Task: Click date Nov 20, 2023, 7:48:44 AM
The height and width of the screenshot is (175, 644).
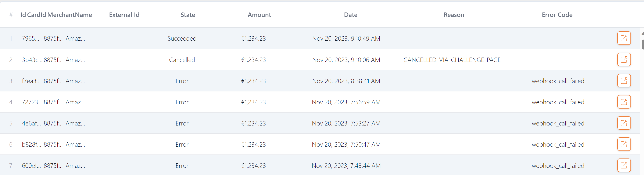Action: (346, 166)
